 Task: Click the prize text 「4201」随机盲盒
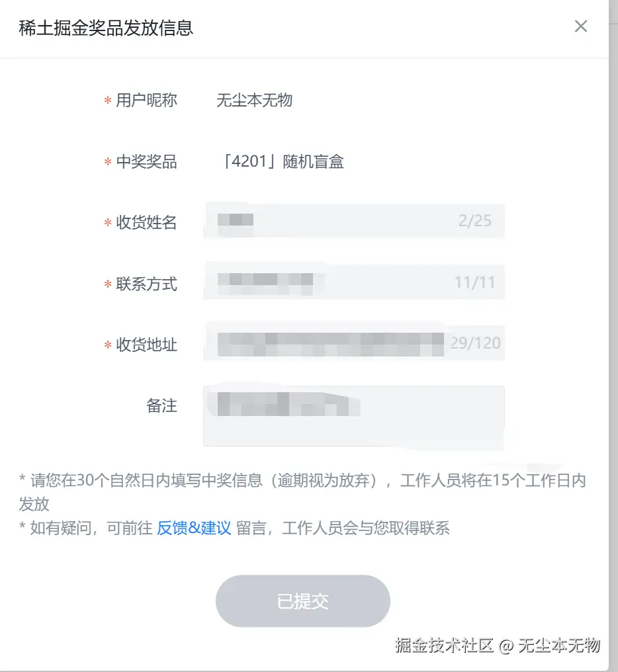pos(281,161)
